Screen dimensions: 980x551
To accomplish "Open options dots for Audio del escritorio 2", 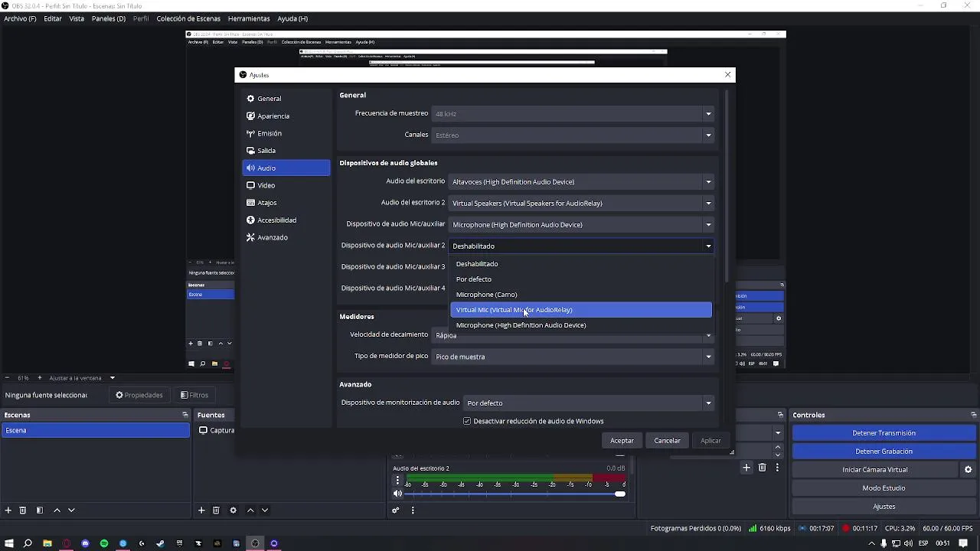I will click(397, 481).
